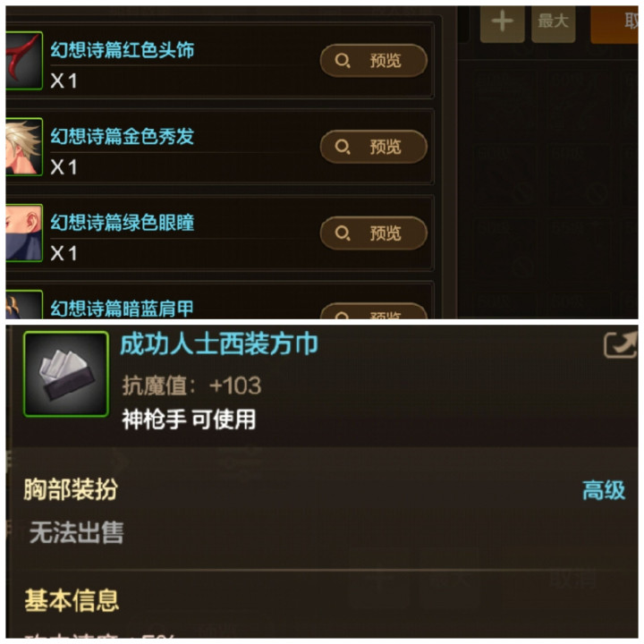Image resolution: width=644 pixels, height=644 pixels.
Task: Click the 高级 rarity label
Action: point(604,490)
